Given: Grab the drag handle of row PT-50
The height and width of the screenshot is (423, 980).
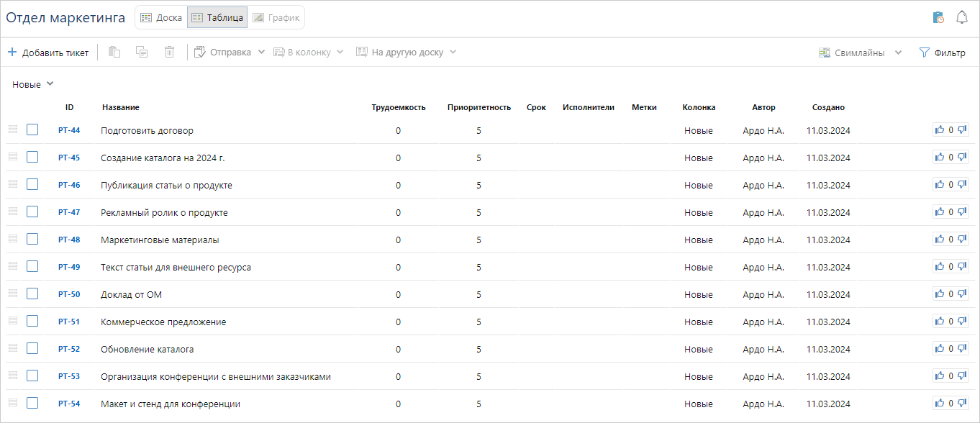Looking at the screenshot, I should tap(12, 294).
